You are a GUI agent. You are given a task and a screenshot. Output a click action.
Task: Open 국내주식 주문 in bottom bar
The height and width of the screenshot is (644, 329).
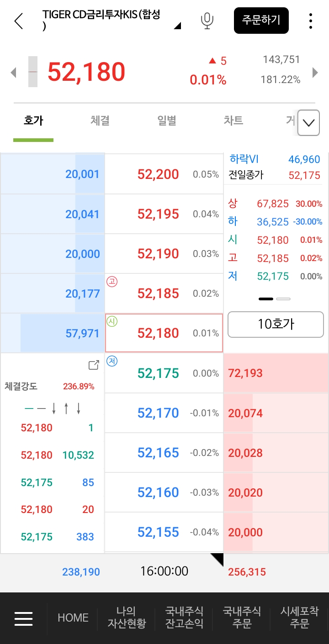tap(242, 618)
